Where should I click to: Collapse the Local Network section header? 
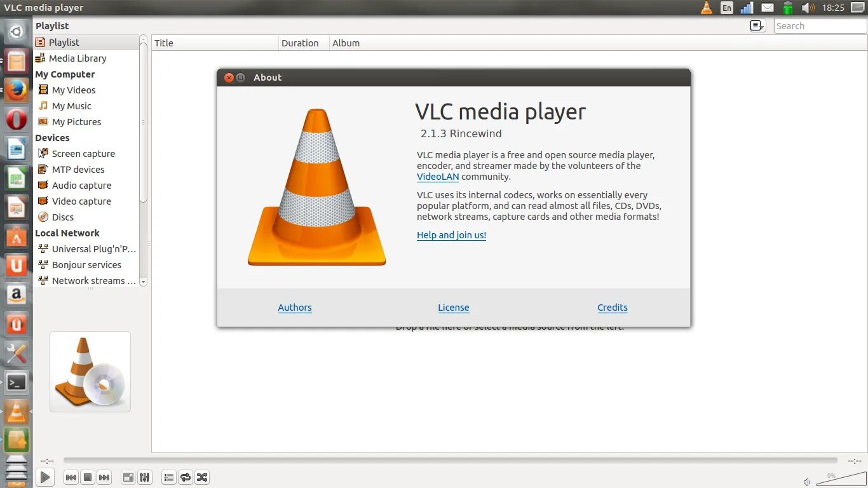pyautogui.click(x=67, y=233)
